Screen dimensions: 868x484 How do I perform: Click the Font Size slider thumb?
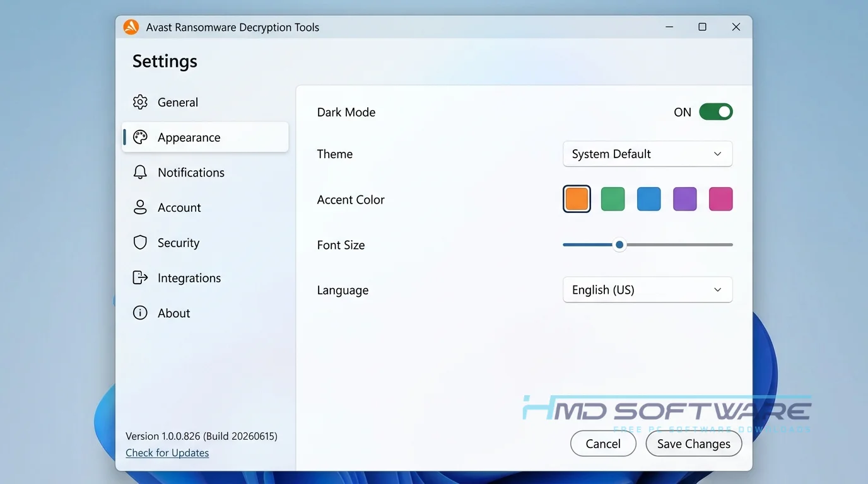pyautogui.click(x=619, y=245)
